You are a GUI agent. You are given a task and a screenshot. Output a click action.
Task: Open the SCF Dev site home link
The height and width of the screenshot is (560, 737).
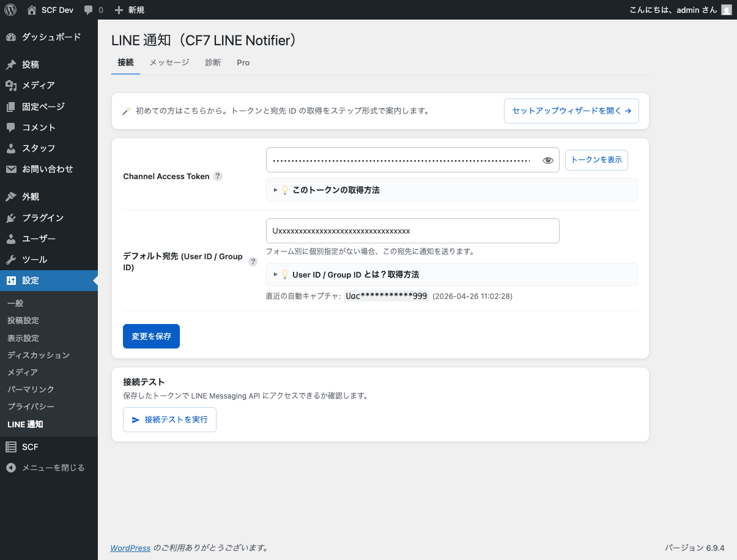click(50, 10)
